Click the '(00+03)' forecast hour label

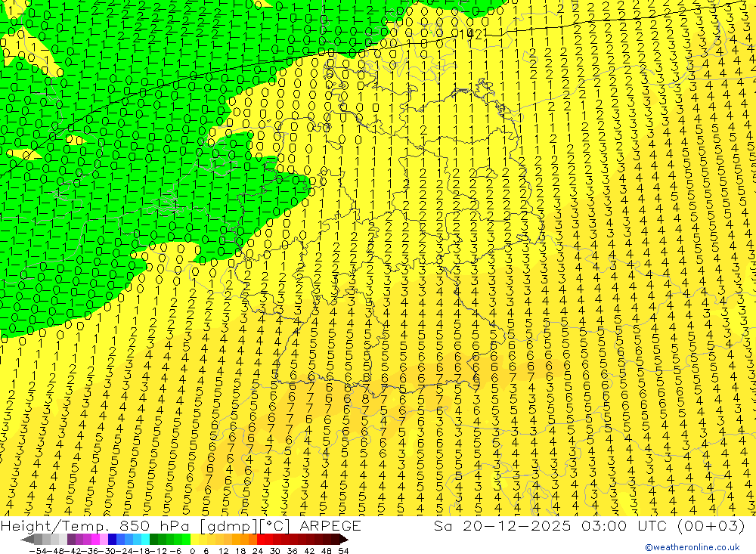click(711, 525)
